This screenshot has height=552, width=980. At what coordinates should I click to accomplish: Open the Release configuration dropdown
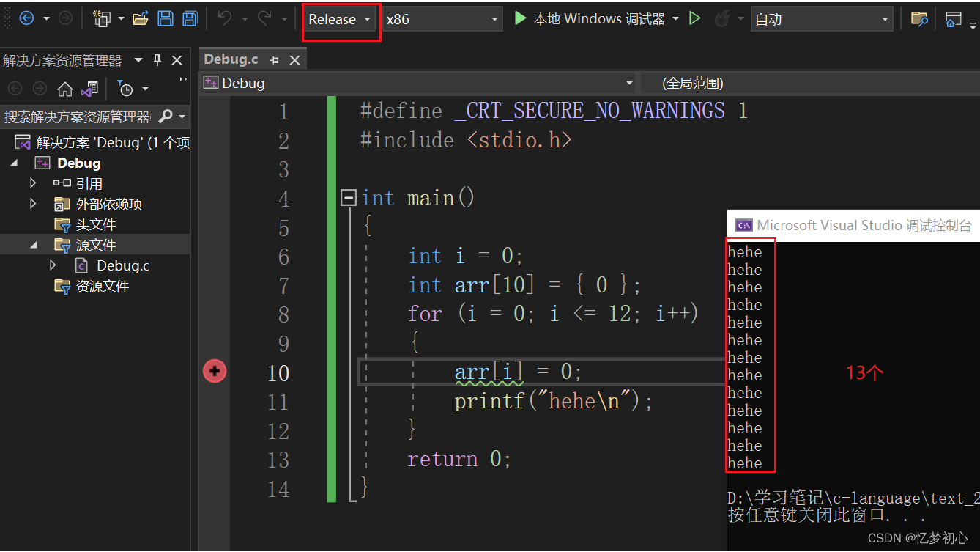341,20
